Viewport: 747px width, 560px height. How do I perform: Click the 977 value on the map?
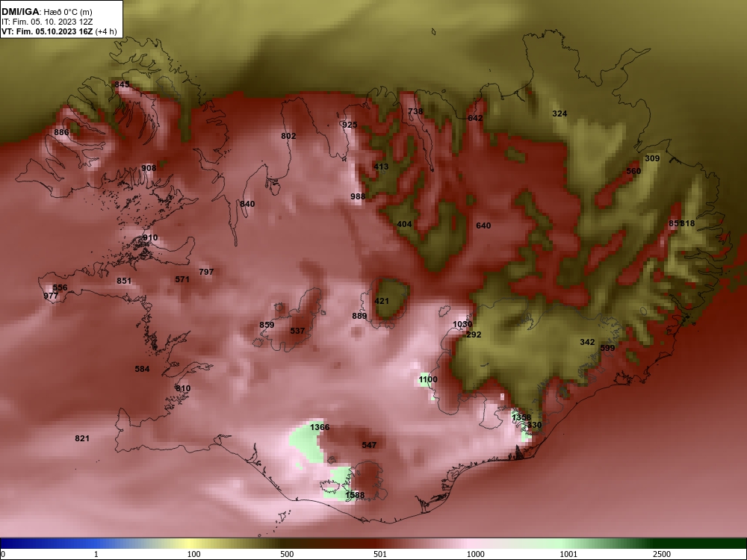point(51,296)
